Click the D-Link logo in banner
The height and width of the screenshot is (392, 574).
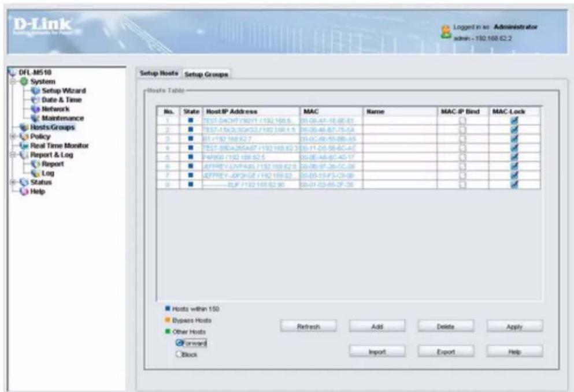point(42,25)
